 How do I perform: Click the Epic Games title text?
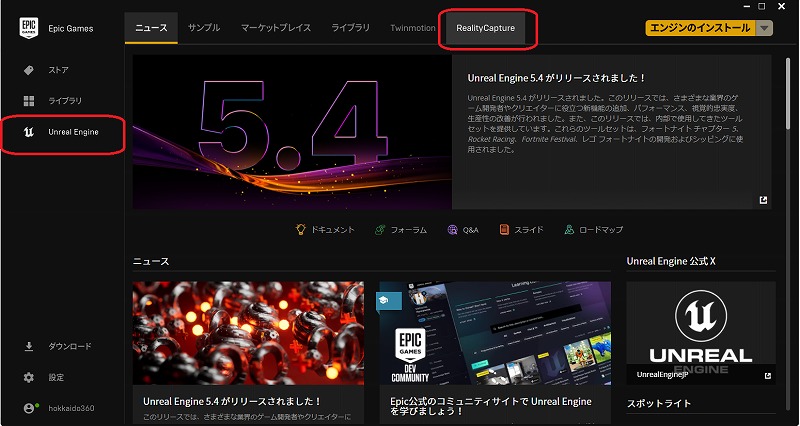pyautogui.click(x=71, y=29)
